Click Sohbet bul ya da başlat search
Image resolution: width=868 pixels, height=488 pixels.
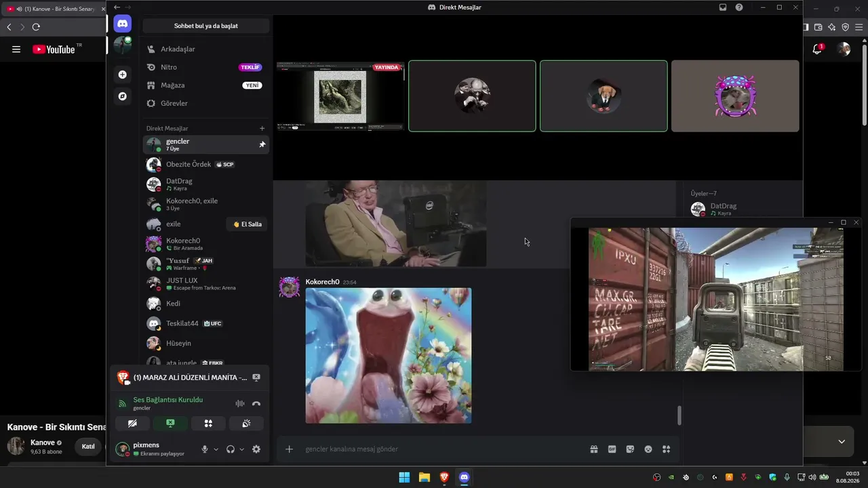tap(206, 26)
